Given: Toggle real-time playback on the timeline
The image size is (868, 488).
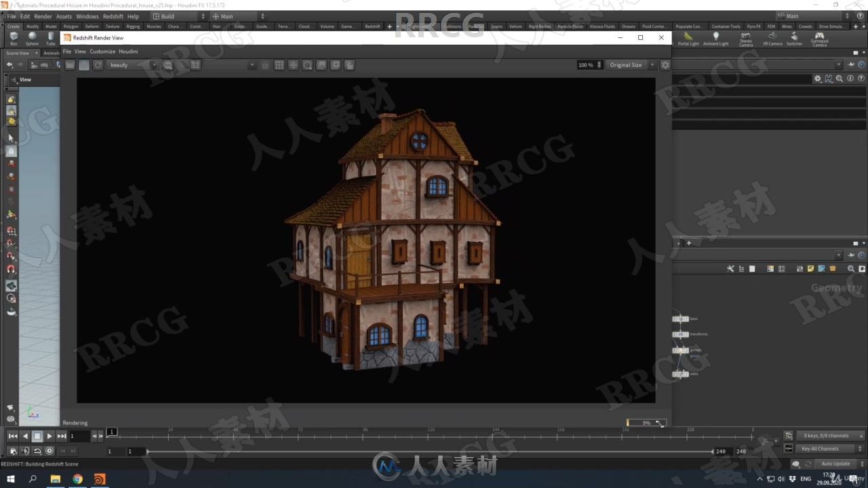Looking at the screenshot, I should (x=50, y=451).
